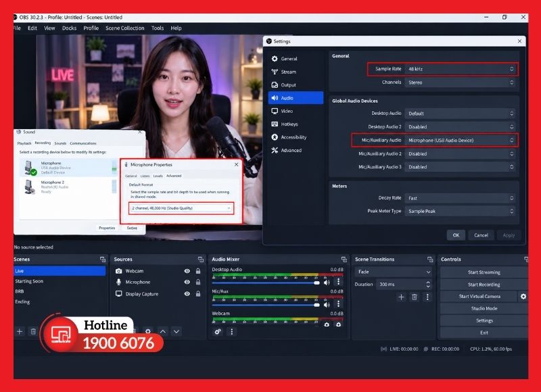The image size is (541, 392).
Task: Toggle Display Capture visibility eye
Action: [x=187, y=294]
